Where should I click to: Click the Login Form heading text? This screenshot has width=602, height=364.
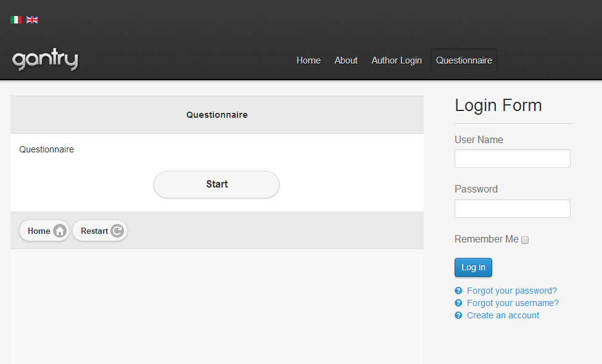pos(498,105)
